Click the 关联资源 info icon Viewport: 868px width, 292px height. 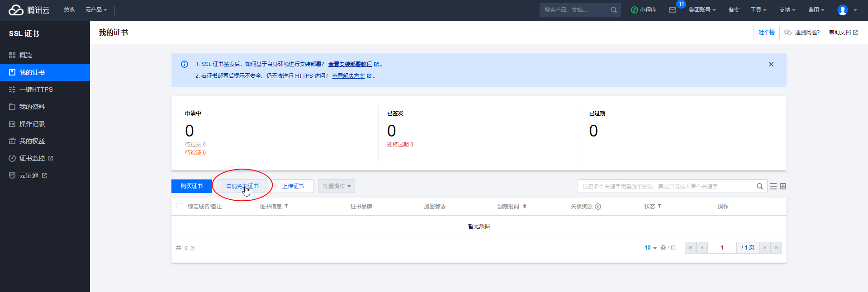coord(598,207)
